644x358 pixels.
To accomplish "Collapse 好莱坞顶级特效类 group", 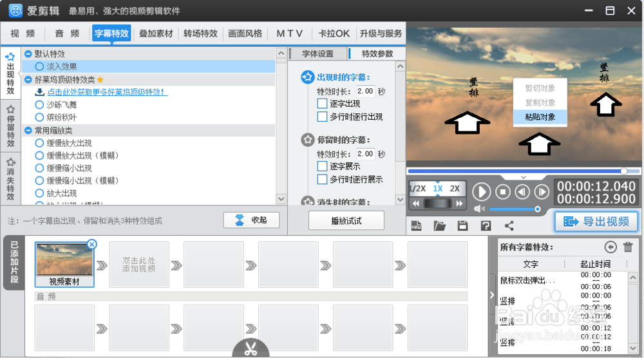I will pyautogui.click(x=28, y=80).
